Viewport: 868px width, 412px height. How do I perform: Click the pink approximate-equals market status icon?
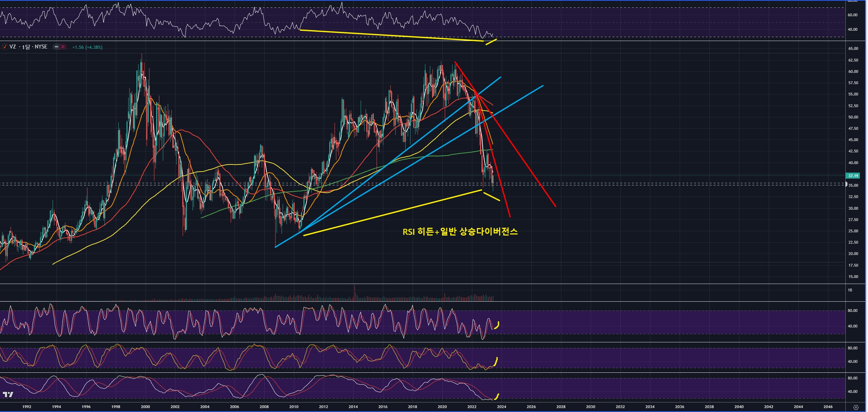[63, 47]
